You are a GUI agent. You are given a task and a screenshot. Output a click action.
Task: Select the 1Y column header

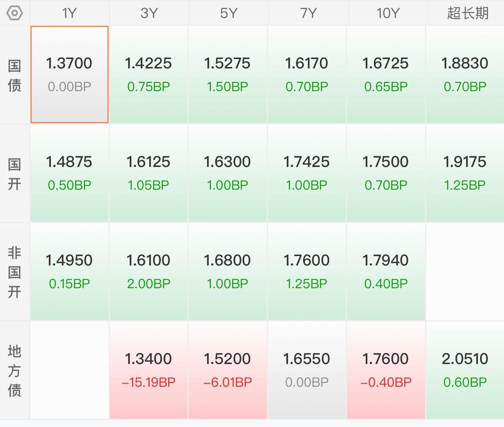[x=70, y=13]
